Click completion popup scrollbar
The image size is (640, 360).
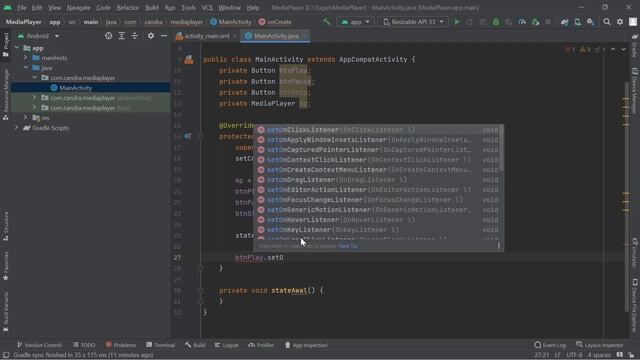[501, 149]
